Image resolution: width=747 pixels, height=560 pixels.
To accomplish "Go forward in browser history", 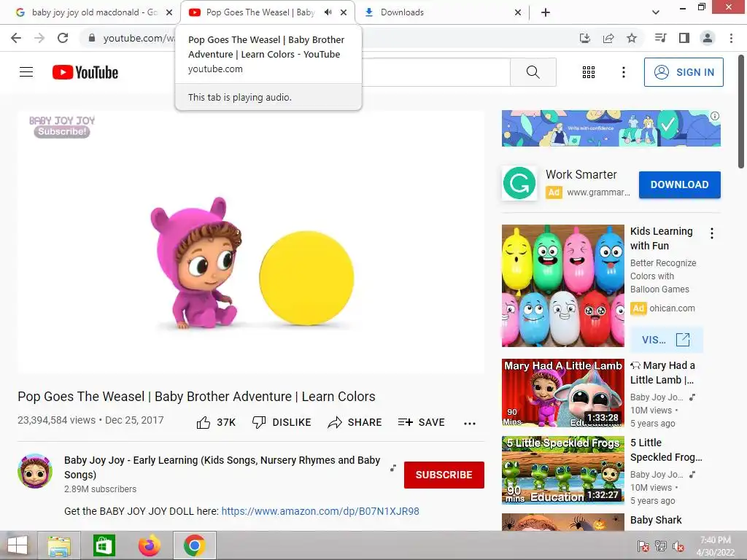I will [x=39, y=38].
